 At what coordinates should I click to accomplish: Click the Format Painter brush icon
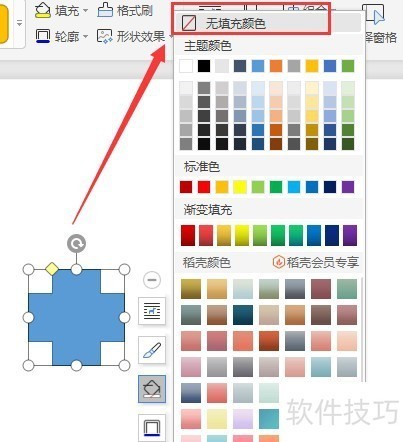[x=105, y=10]
